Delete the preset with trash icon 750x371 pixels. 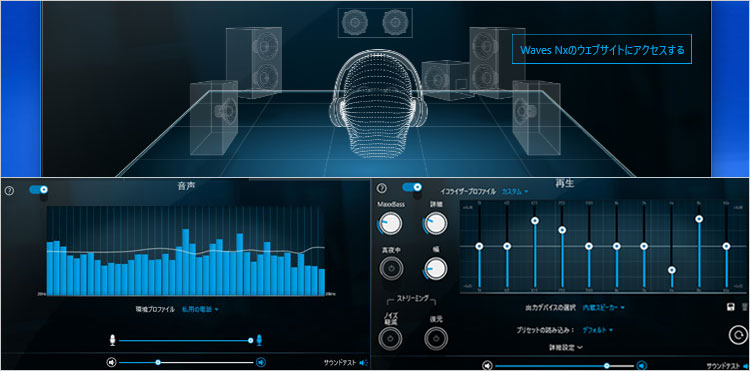(x=744, y=307)
